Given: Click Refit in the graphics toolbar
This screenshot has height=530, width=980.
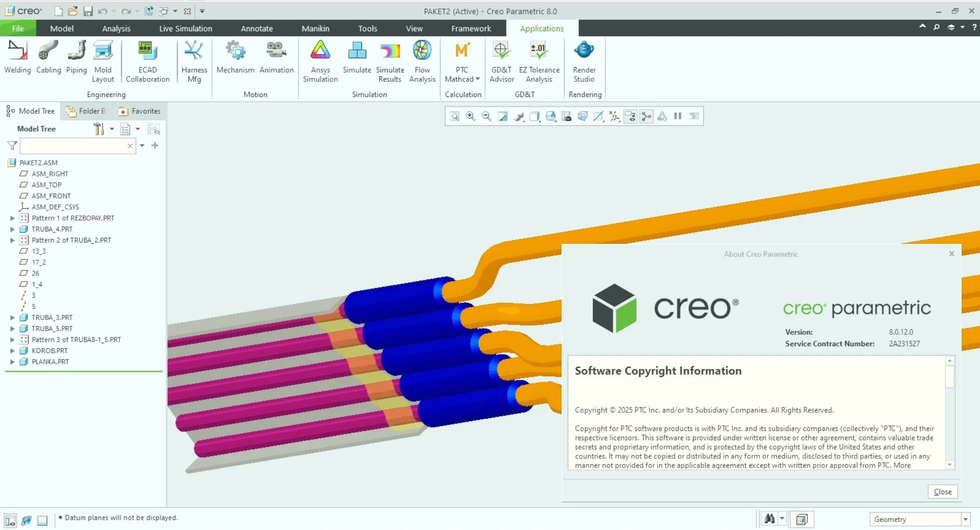Looking at the screenshot, I should [454, 116].
